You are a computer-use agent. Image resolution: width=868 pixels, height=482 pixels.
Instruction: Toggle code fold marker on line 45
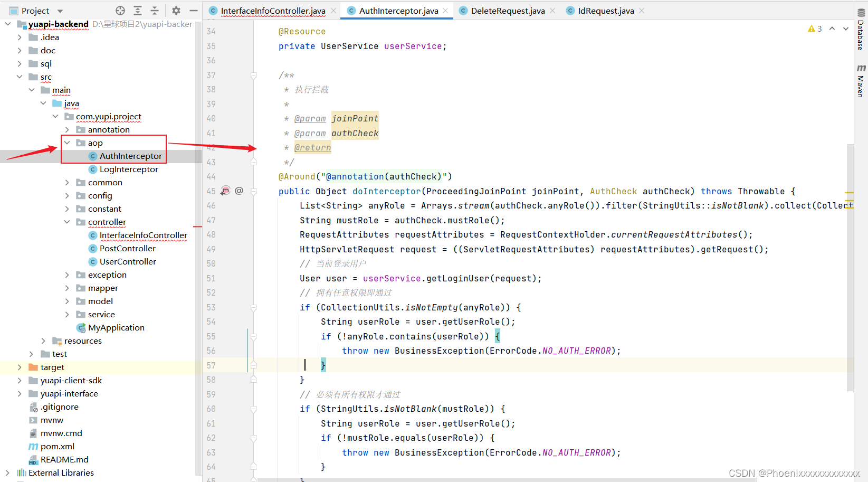(253, 191)
